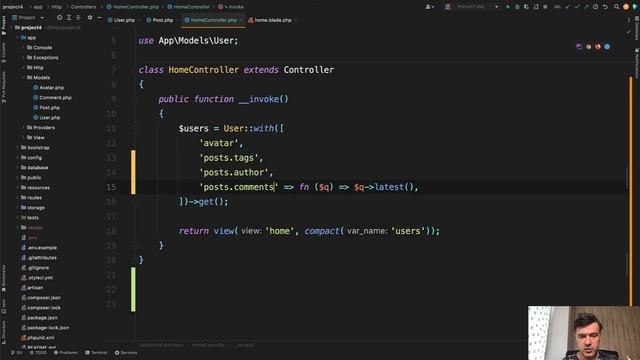
Task: Toggle the Pull Requests tool window button
Action: pos(4,87)
